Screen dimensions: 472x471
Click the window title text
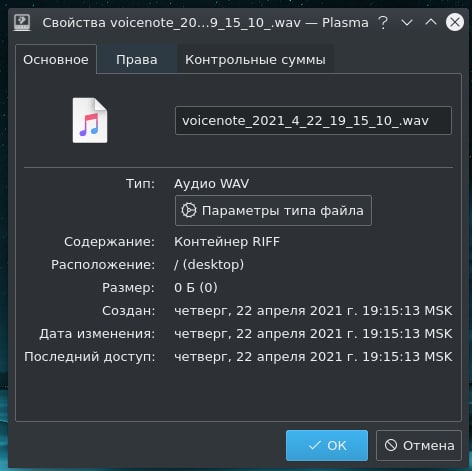205,23
